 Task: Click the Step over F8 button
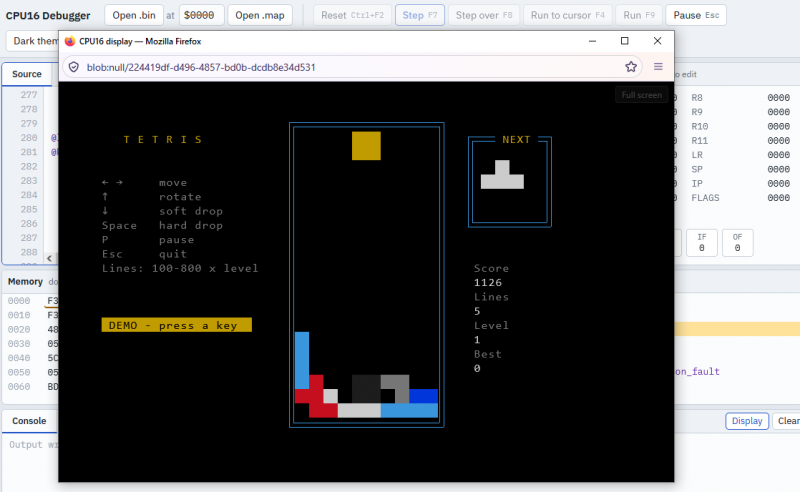[484, 15]
